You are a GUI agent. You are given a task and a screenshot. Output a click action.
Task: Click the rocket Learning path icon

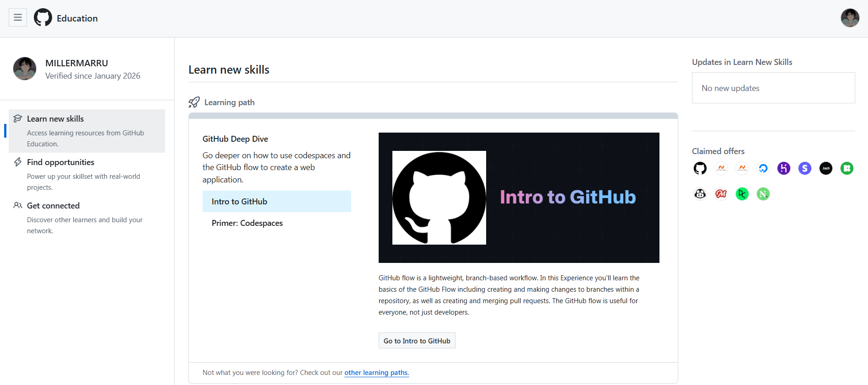tap(194, 102)
